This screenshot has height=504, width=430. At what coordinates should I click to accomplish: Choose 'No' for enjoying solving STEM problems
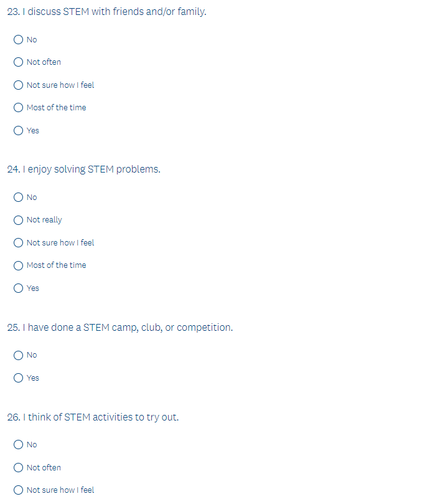[19, 197]
